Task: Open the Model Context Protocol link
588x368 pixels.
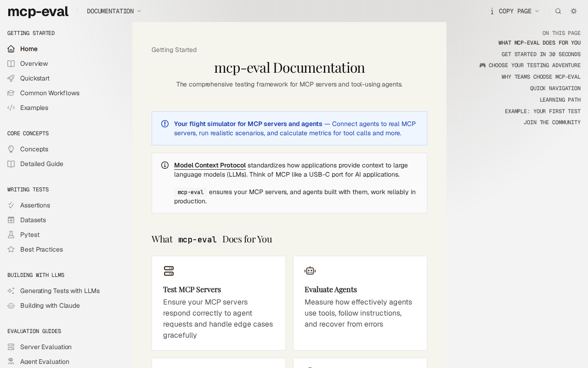Action: point(210,165)
